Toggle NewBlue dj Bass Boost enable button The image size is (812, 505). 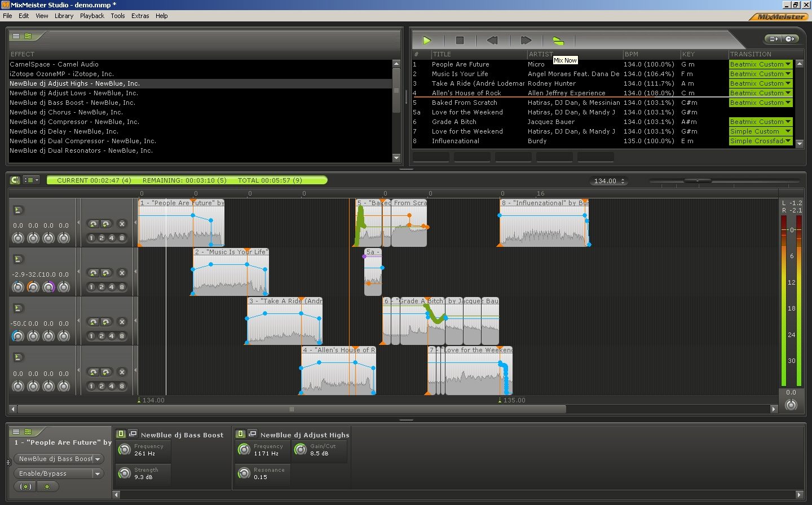(x=121, y=433)
